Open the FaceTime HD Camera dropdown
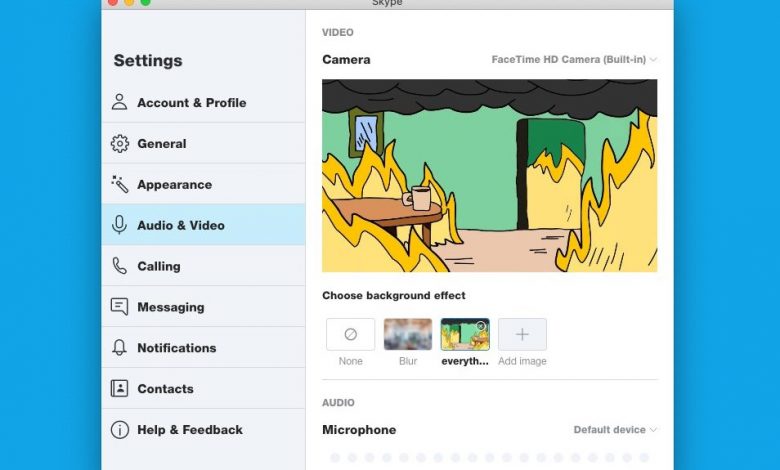 click(x=574, y=60)
